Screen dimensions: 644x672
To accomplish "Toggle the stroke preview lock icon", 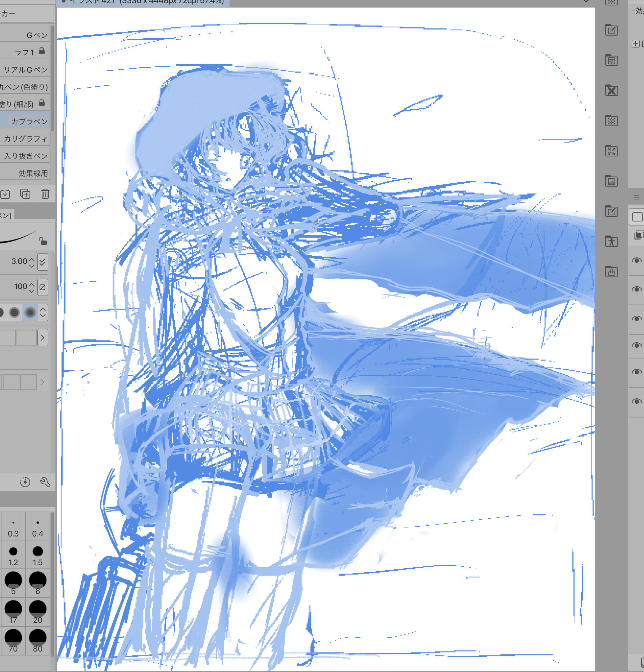I will pyautogui.click(x=42, y=241).
